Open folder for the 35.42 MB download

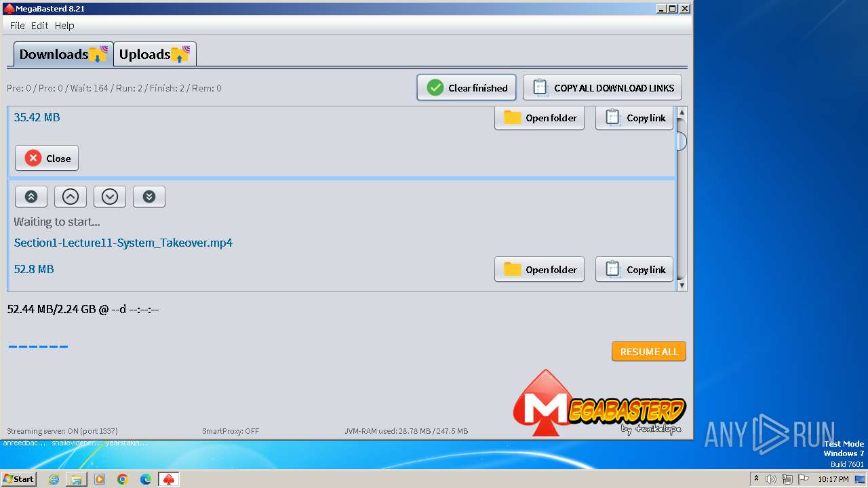[x=539, y=118]
